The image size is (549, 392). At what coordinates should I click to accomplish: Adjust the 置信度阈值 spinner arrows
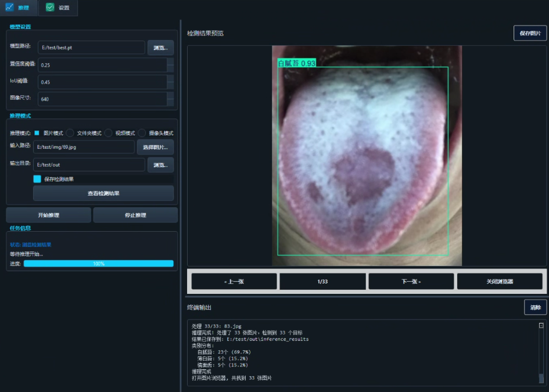click(170, 64)
